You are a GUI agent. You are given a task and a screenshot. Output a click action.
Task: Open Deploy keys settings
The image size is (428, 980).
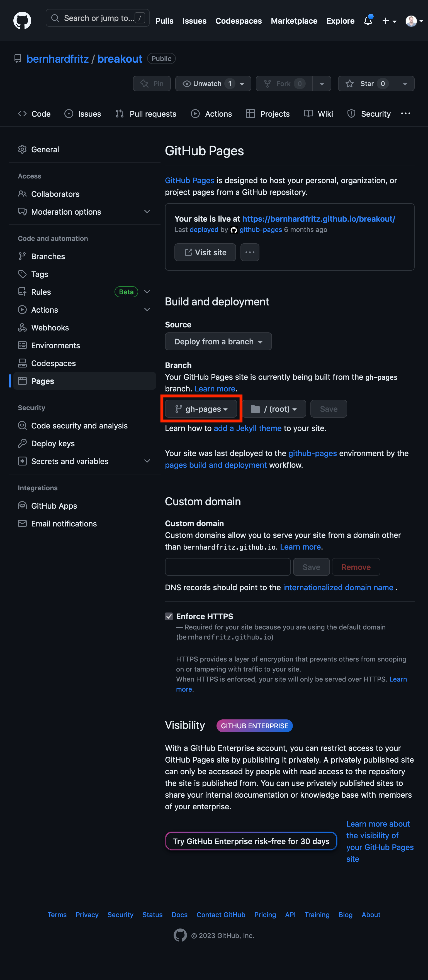(84, 444)
